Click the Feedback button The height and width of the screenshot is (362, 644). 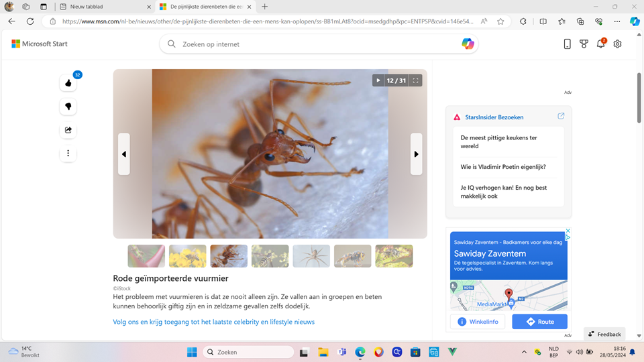604,334
